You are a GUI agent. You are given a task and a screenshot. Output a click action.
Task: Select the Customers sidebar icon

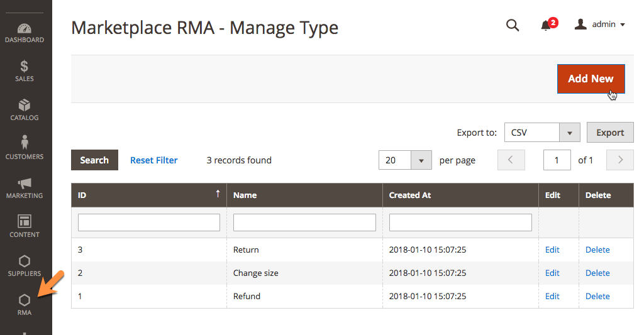25,148
